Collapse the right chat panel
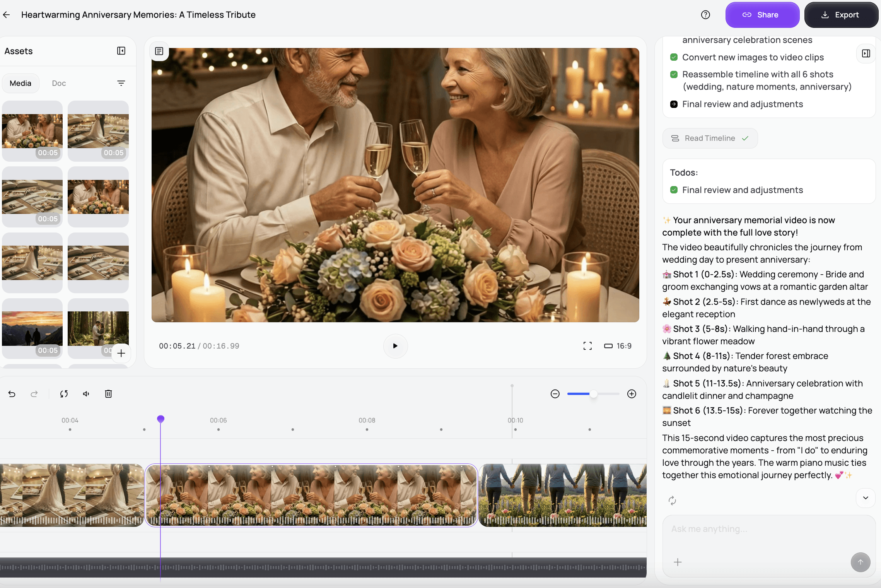Image resolution: width=881 pixels, height=588 pixels. point(866,53)
